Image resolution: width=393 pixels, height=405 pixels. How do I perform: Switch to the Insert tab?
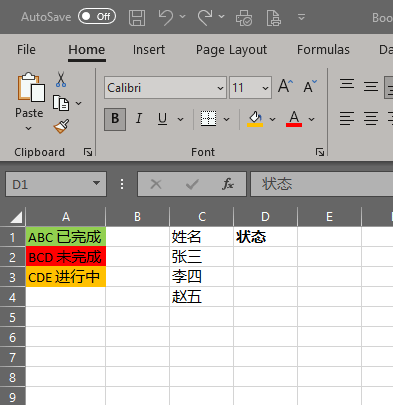coord(149,50)
